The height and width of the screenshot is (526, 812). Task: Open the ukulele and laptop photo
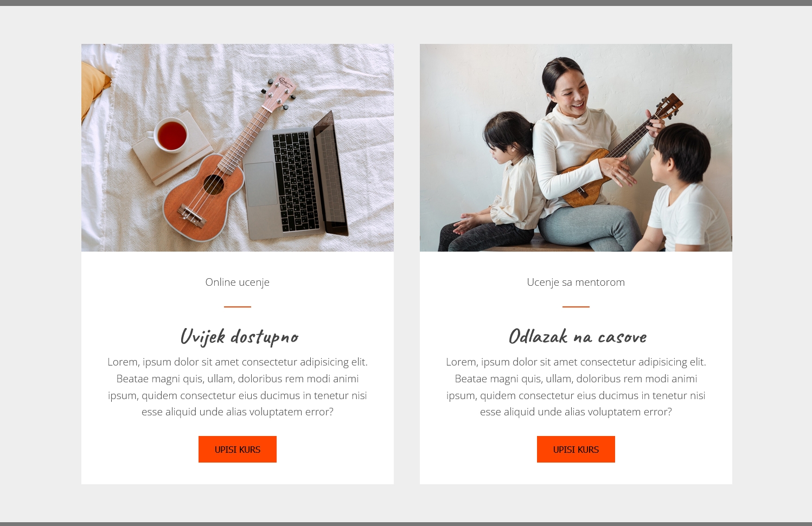(238, 147)
